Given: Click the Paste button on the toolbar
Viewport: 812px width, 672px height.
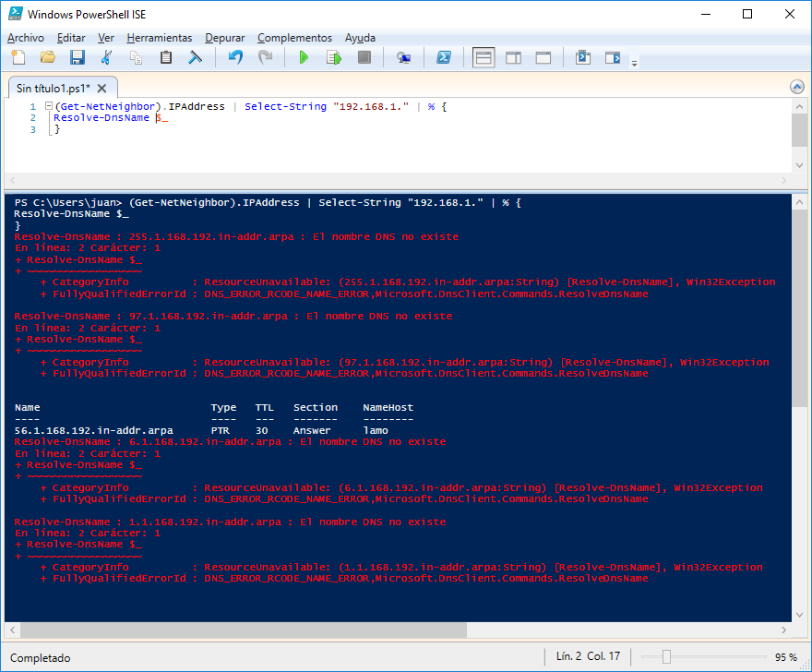Looking at the screenshot, I should click(167, 56).
